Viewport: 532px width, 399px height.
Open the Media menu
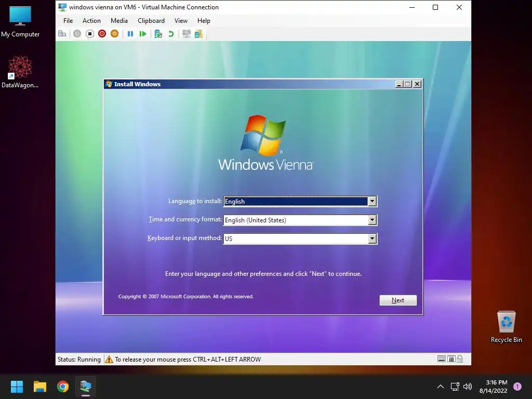pyautogui.click(x=119, y=21)
